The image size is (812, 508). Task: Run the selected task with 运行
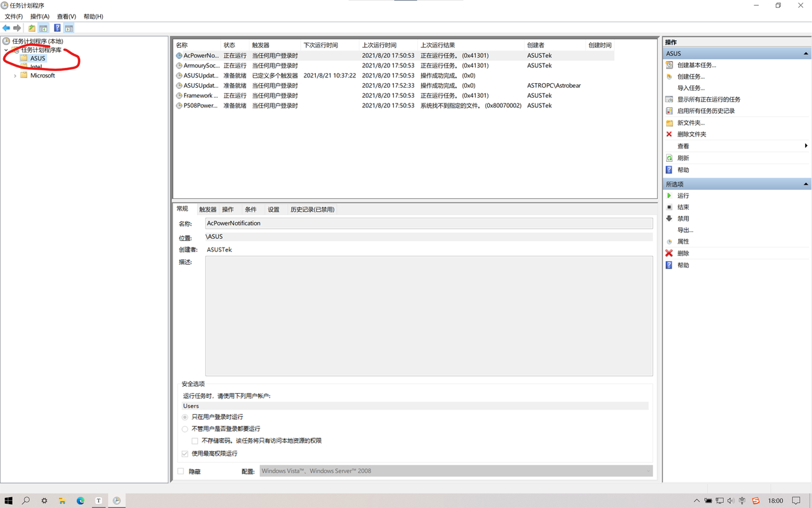pyautogui.click(x=683, y=196)
